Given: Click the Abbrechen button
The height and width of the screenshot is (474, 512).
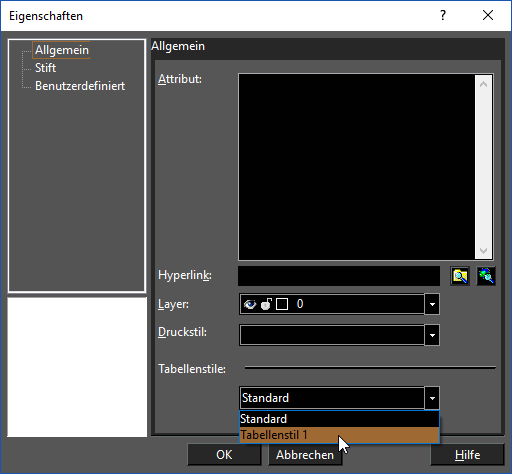Looking at the screenshot, I should pos(305,455).
